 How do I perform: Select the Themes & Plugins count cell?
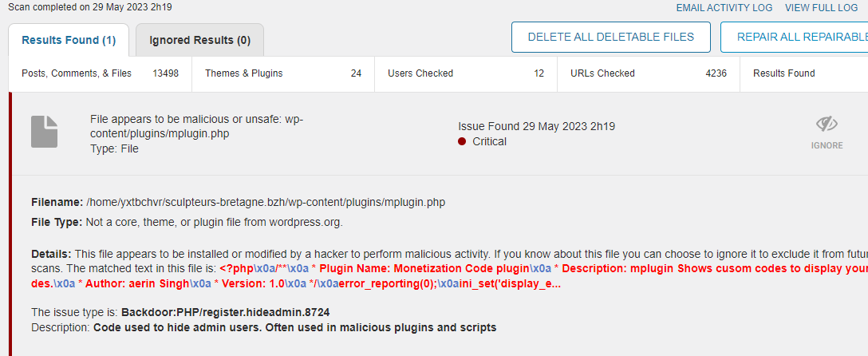click(282, 73)
